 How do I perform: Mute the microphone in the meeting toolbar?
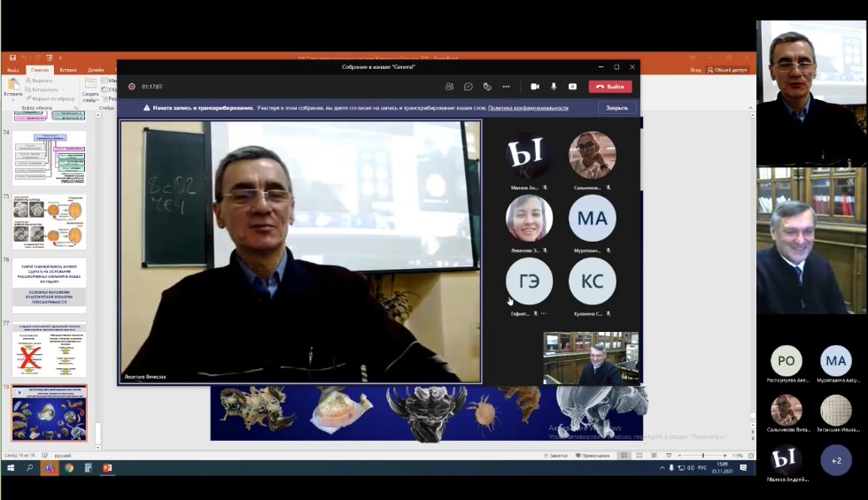tap(554, 87)
